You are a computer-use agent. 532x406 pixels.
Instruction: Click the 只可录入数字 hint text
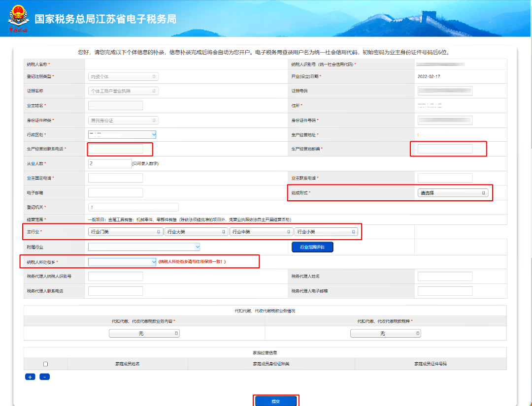tap(145, 164)
